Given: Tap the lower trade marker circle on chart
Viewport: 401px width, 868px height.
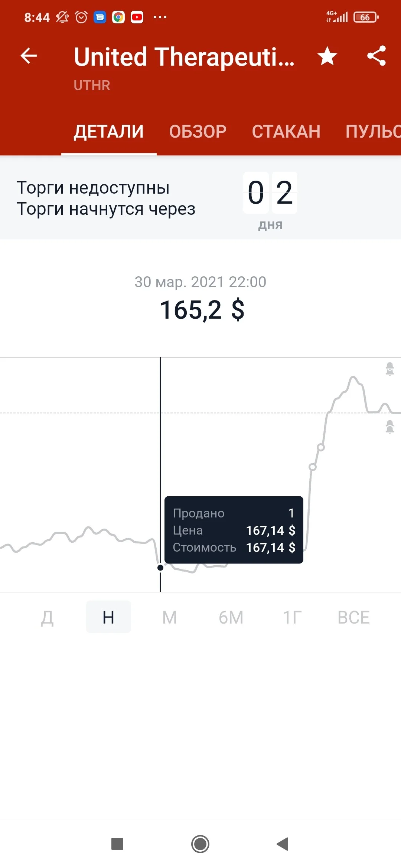Looking at the screenshot, I should (x=313, y=467).
